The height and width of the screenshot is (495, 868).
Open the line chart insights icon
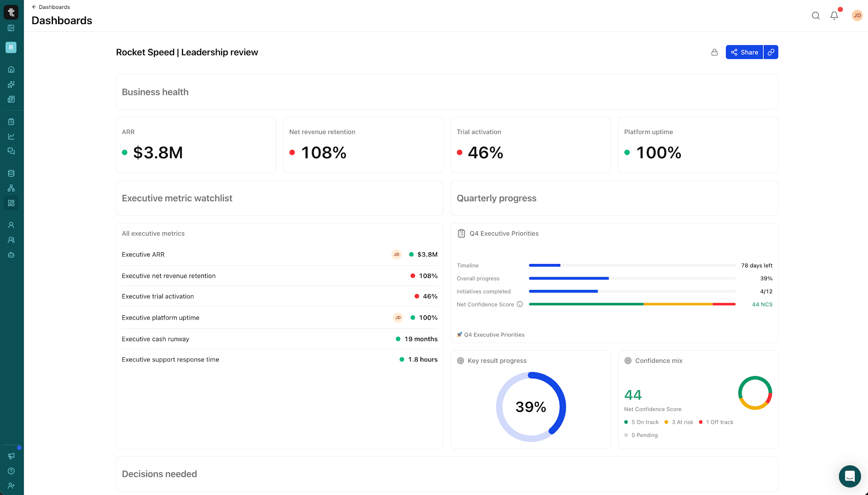11,136
